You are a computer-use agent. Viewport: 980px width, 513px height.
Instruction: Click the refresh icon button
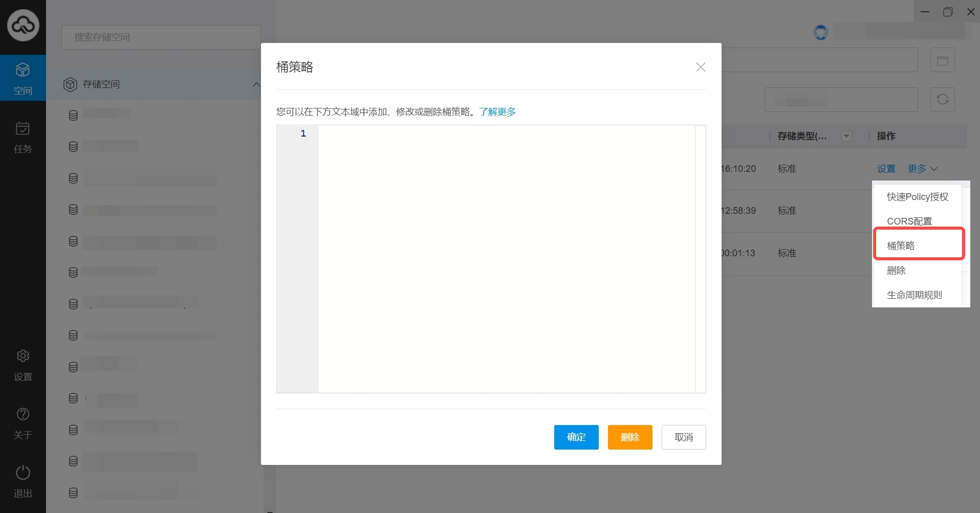[x=943, y=99]
